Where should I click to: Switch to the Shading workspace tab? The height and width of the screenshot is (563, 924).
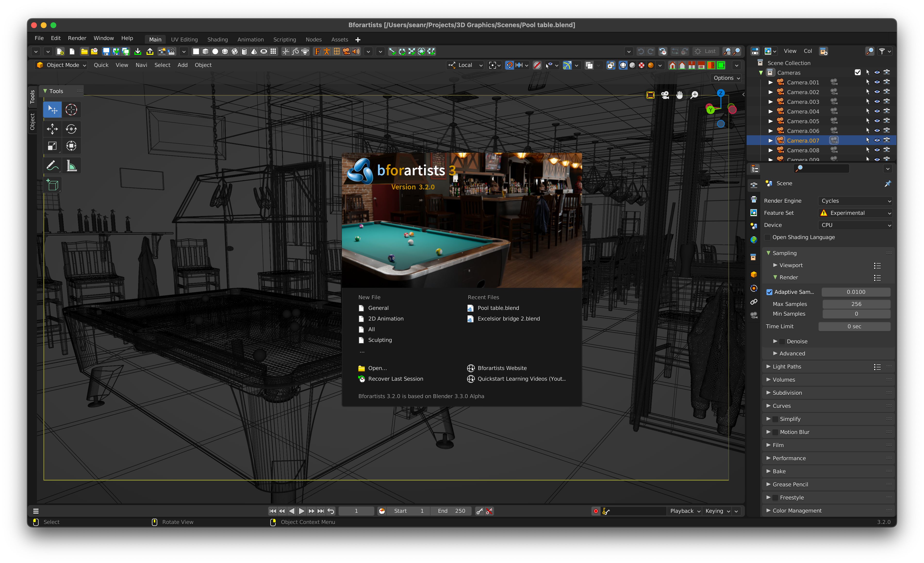(217, 39)
